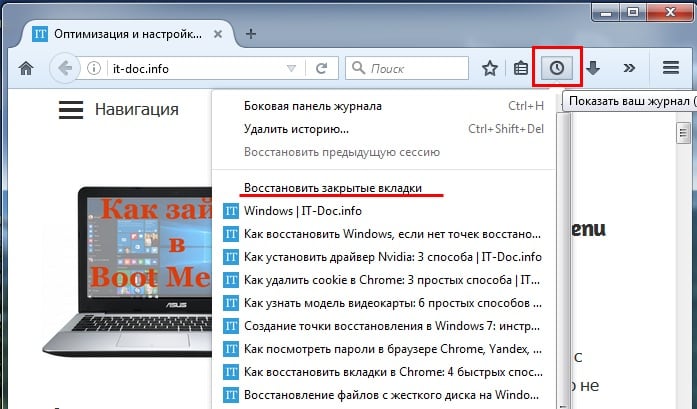Click the Home toolbar icon

point(26,69)
